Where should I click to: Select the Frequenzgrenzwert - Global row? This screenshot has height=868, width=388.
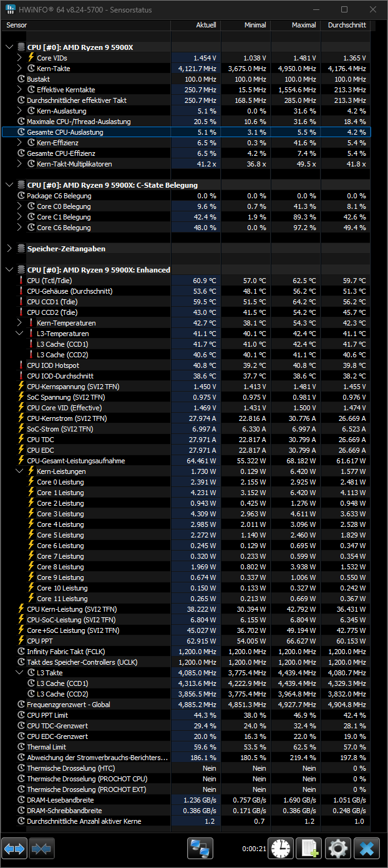point(186,705)
